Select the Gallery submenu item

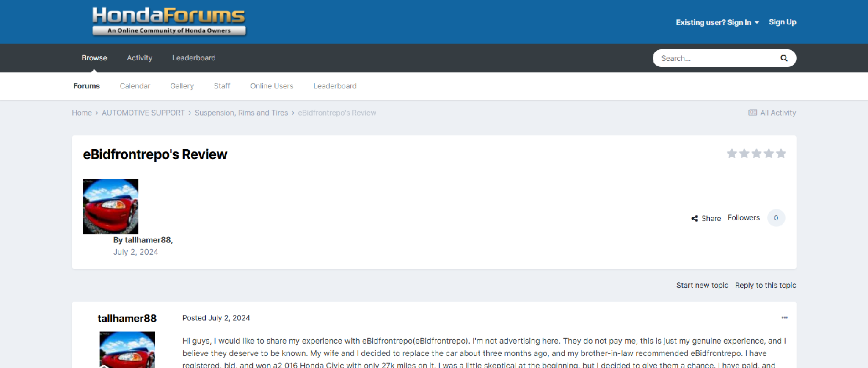[x=182, y=86]
